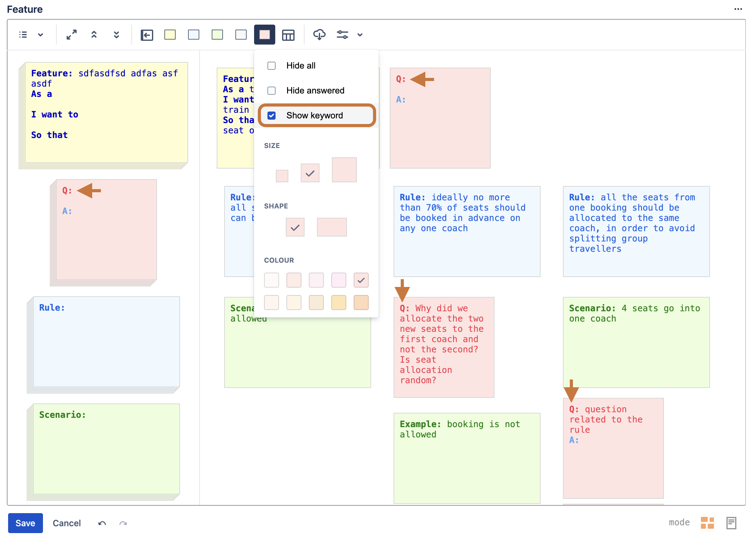The height and width of the screenshot is (539, 756).
Task: Pick the third colour swatch in top row
Action: [316, 280]
